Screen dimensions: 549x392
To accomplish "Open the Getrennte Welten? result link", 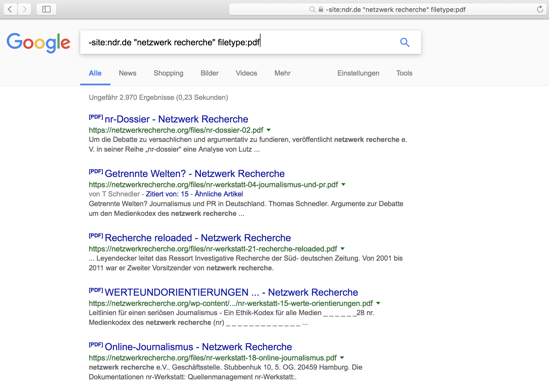I will point(195,173).
